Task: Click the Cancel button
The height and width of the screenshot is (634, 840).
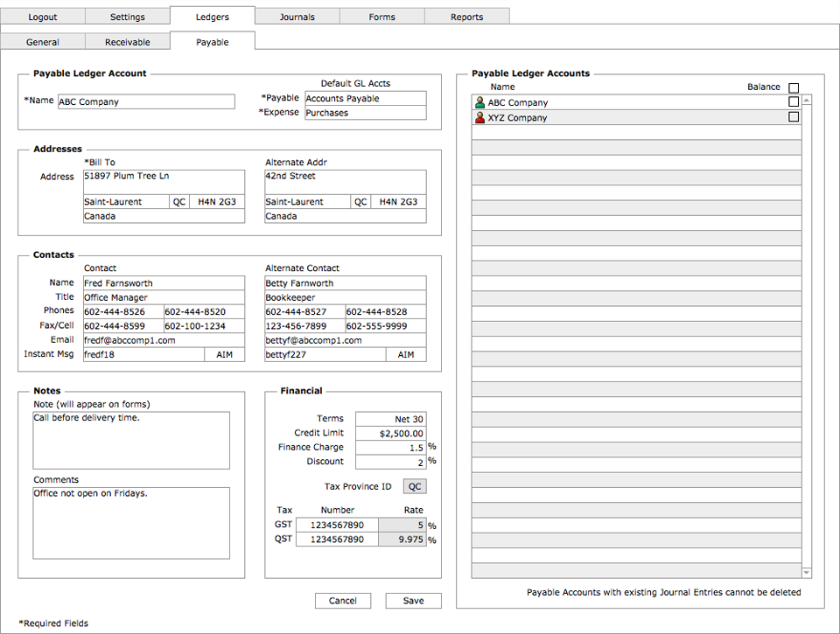Action: pos(343,601)
